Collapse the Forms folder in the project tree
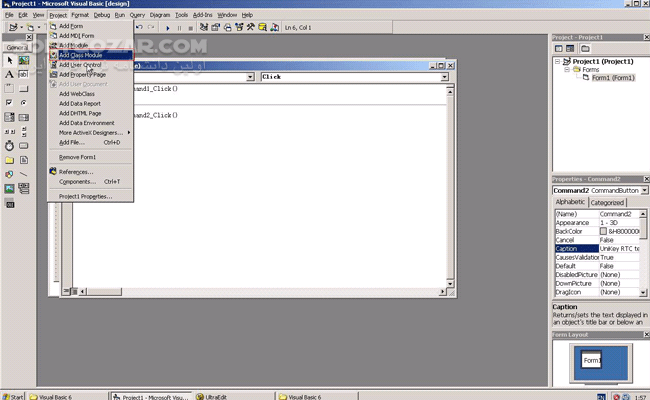Screen dimensions: 650x400 point(567,69)
